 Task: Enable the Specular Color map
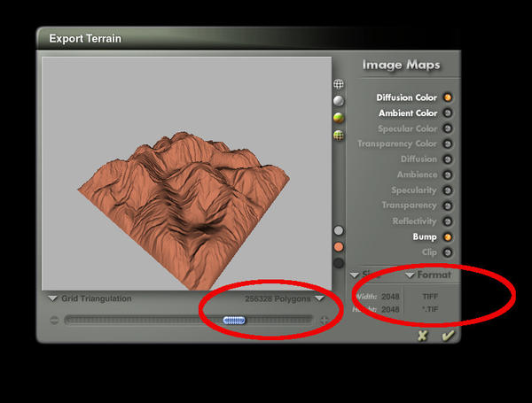click(x=448, y=128)
